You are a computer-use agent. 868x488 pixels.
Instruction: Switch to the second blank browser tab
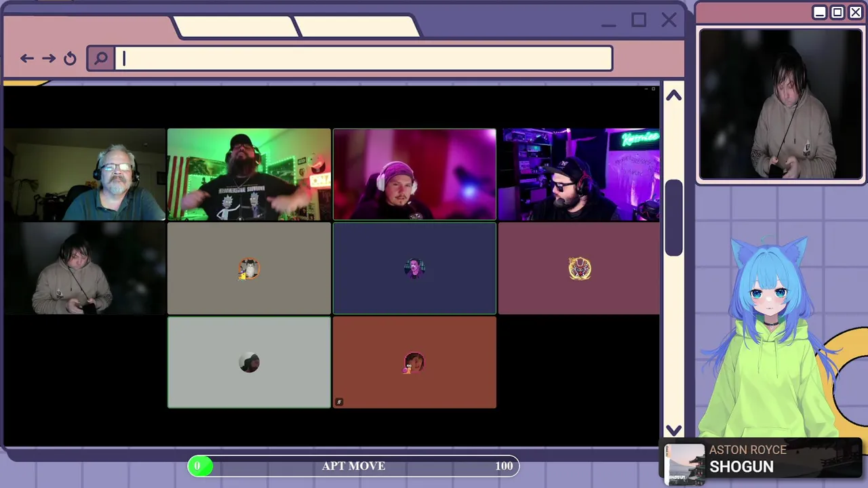(x=358, y=26)
